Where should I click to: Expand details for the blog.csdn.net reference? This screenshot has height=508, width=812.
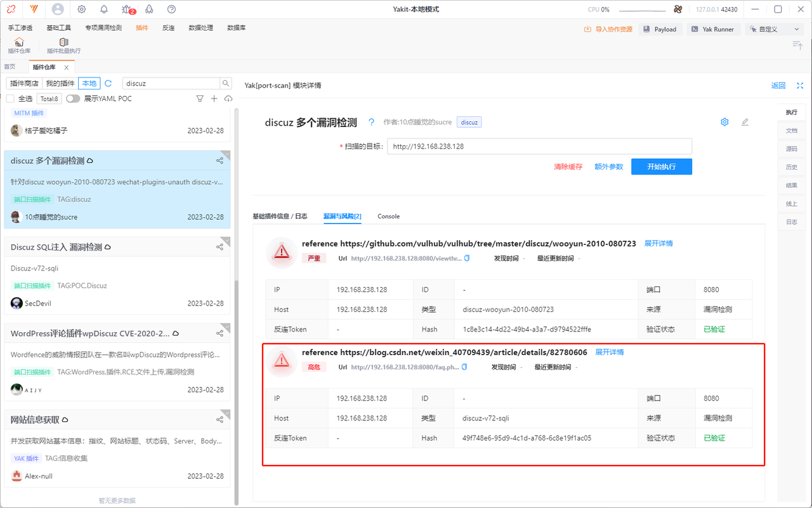(610, 352)
